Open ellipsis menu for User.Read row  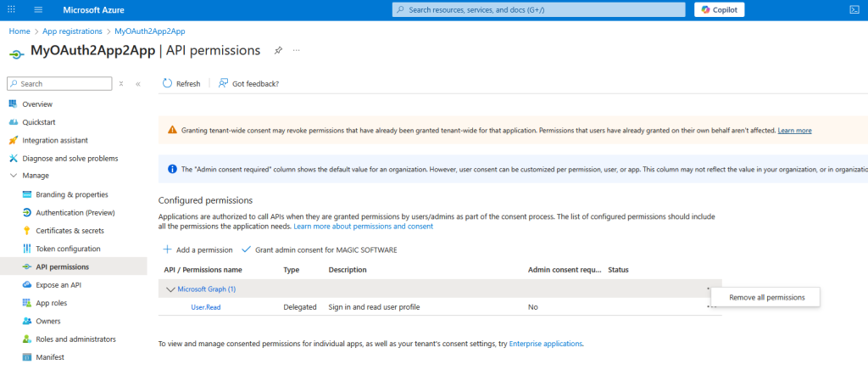coord(711,307)
